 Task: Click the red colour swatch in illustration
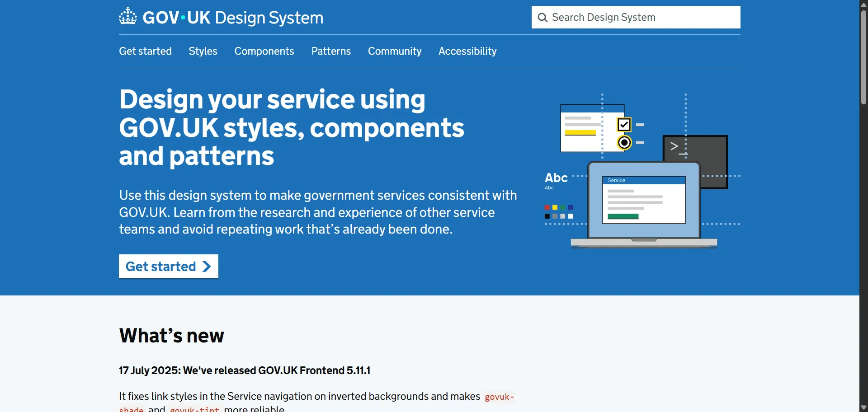pos(547,208)
